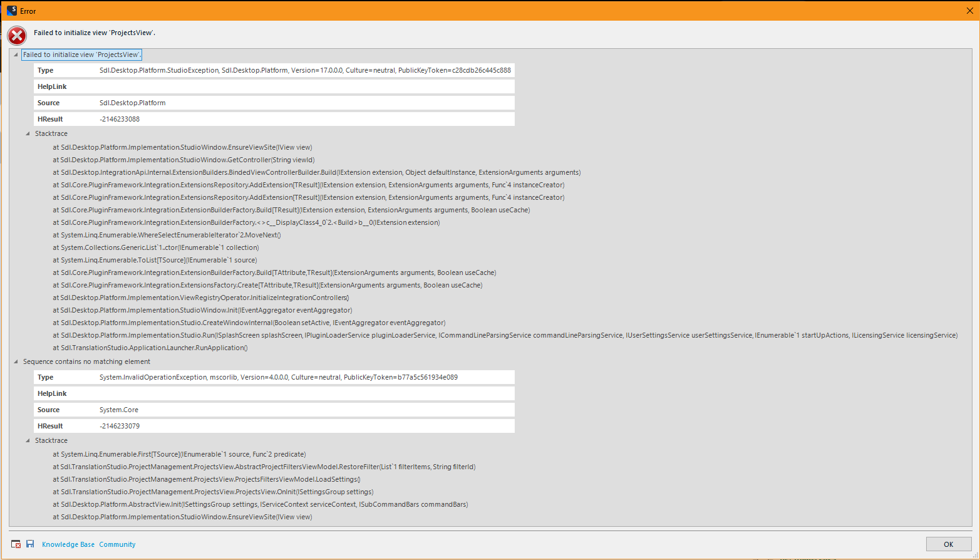Collapse the "Sequence contains no matching element" node
The image size is (980, 560).
click(16, 361)
